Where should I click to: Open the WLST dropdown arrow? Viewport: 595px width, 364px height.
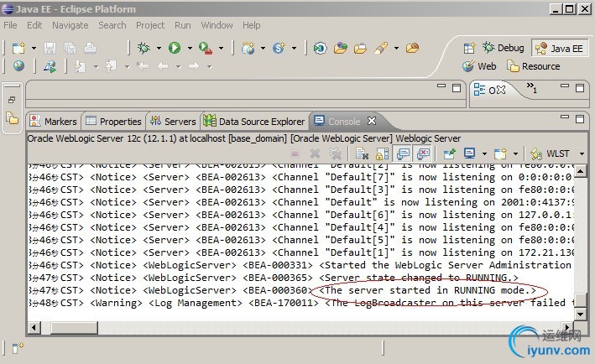pyautogui.click(x=582, y=154)
